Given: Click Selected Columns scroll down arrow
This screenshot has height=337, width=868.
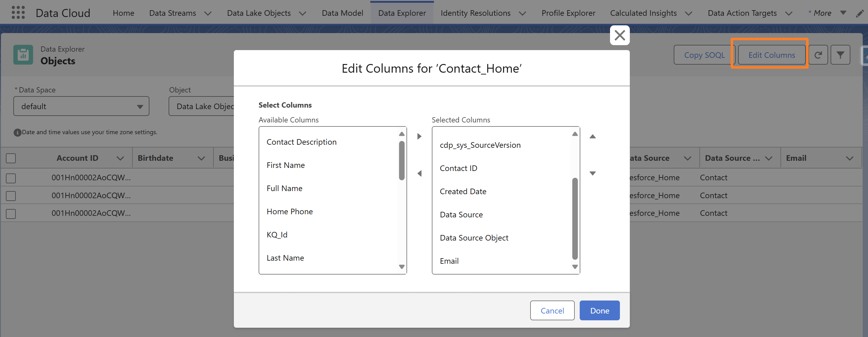Looking at the screenshot, I should coord(575,267).
